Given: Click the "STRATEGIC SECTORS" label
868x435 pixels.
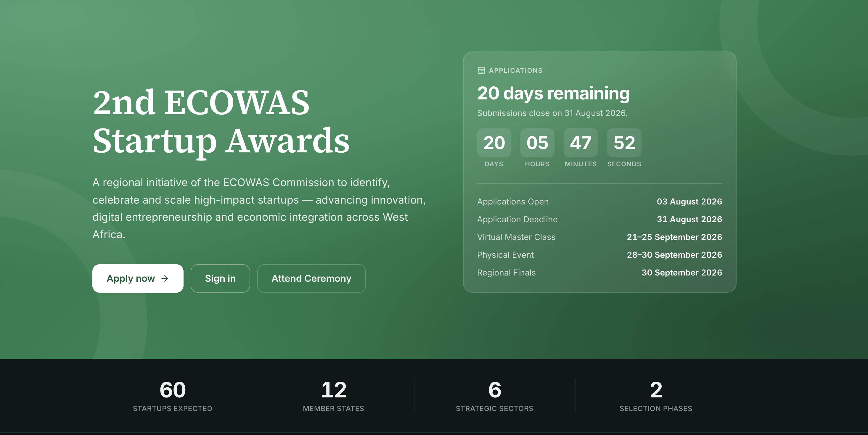Looking at the screenshot, I should click(495, 409).
